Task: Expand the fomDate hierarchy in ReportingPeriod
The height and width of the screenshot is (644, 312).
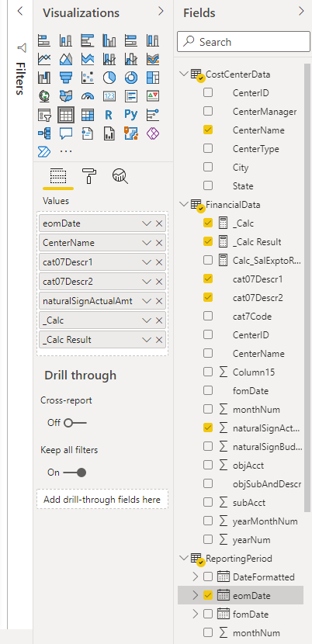Action: click(x=196, y=614)
